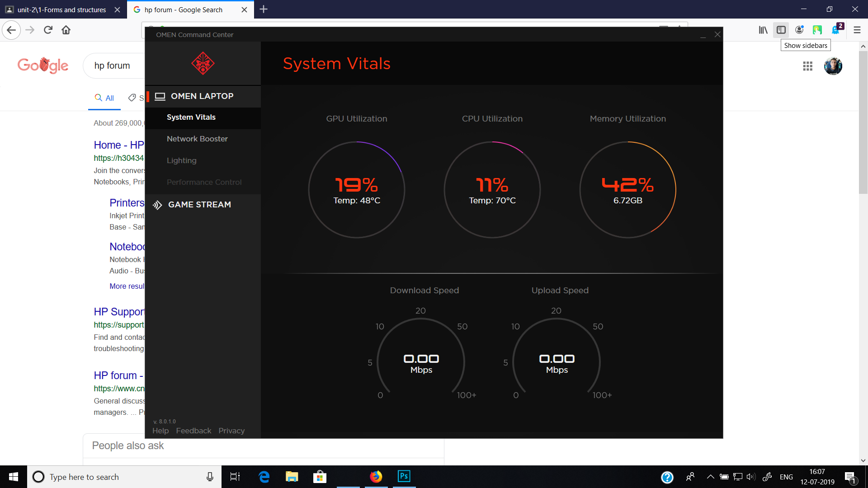Image resolution: width=868 pixels, height=488 pixels.
Task: Click the Memory Utilization gauge
Action: (x=628, y=190)
